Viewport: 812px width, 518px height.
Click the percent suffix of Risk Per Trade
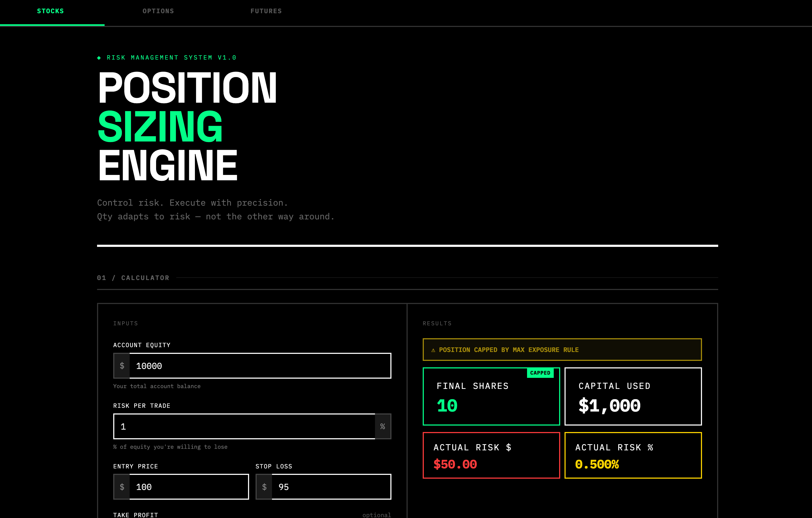point(383,426)
